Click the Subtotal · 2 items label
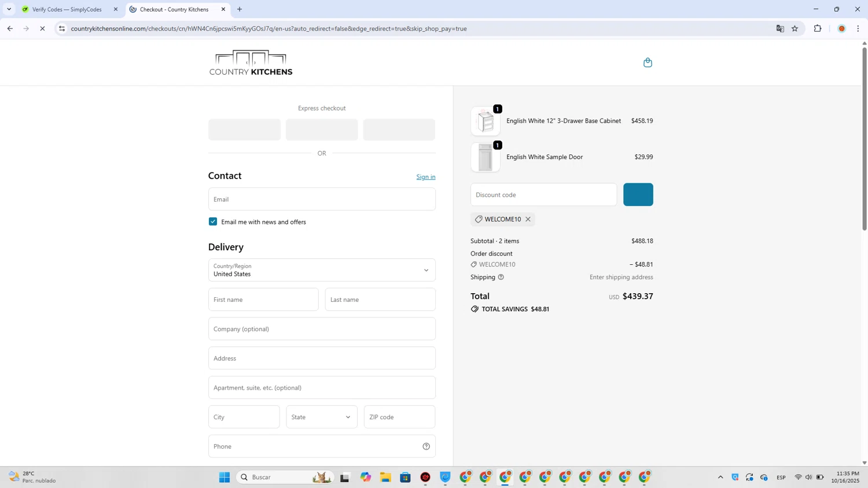The image size is (868, 488). pyautogui.click(x=495, y=241)
